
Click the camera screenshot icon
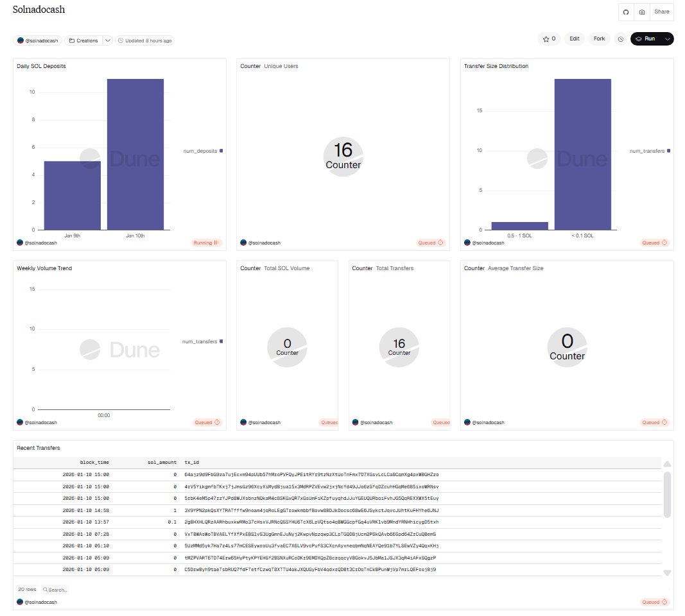point(642,12)
